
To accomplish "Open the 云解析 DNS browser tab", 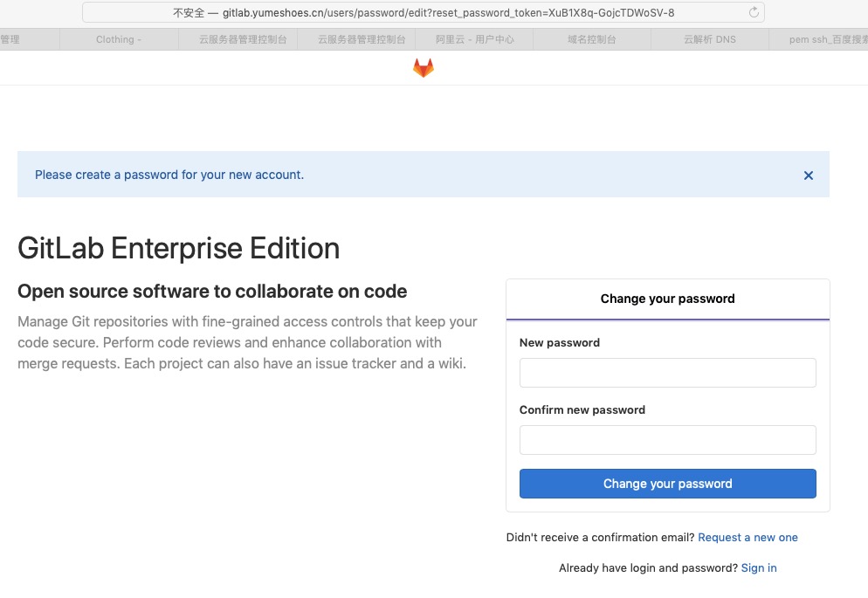I will [710, 39].
